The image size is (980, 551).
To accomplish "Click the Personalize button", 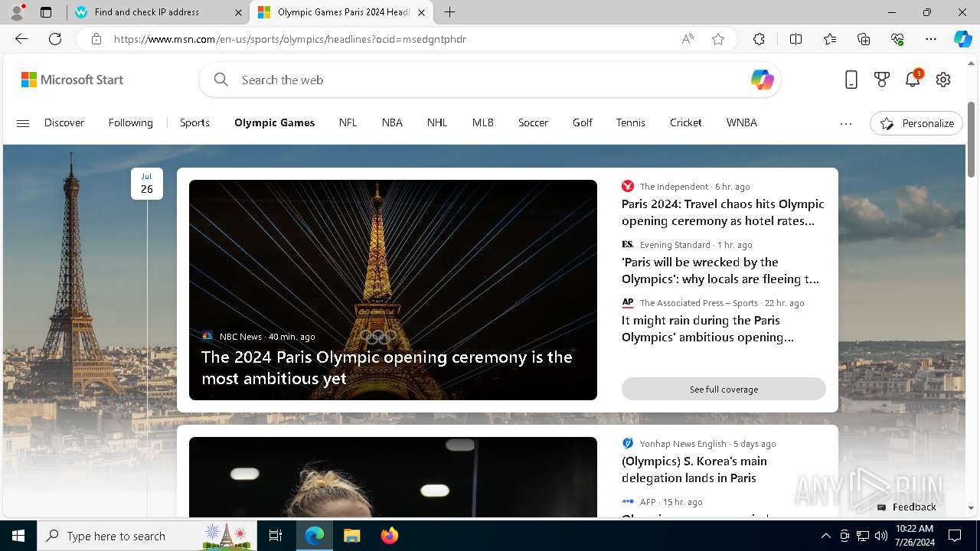I will (916, 123).
